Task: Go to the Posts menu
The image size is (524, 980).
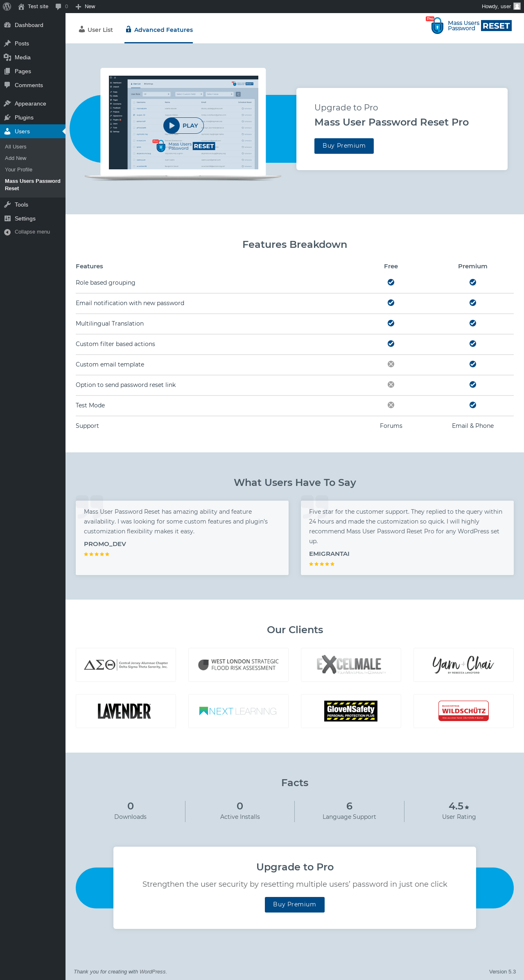Action: [x=33, y=43]
